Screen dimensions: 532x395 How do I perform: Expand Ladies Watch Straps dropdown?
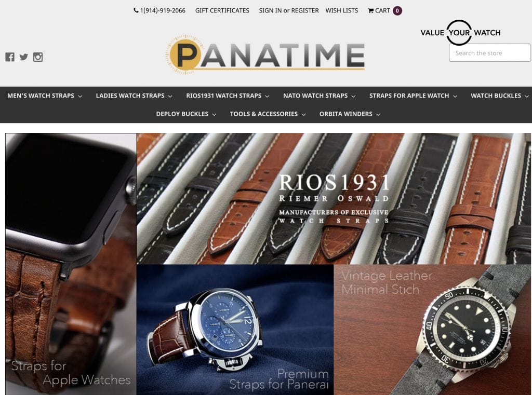134,96
